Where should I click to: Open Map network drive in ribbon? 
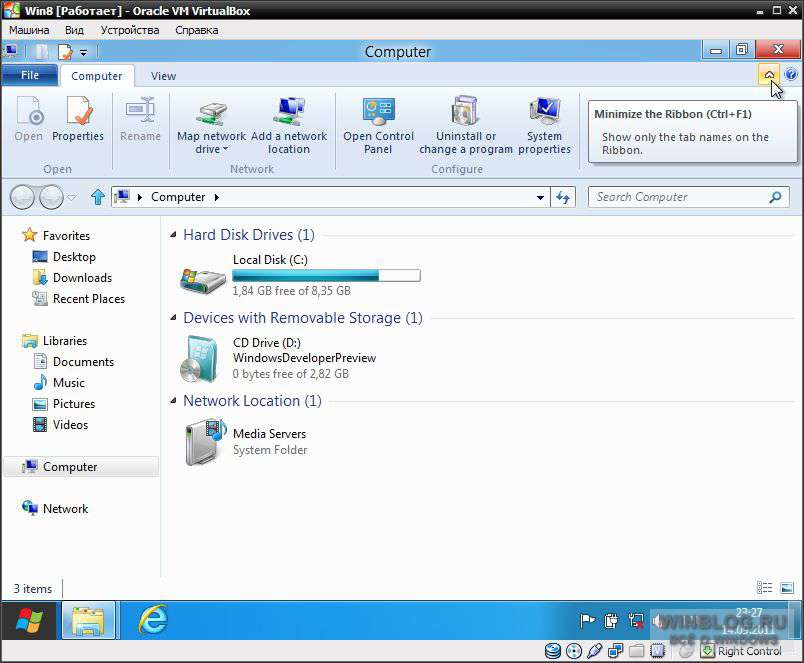coord(211,126)
